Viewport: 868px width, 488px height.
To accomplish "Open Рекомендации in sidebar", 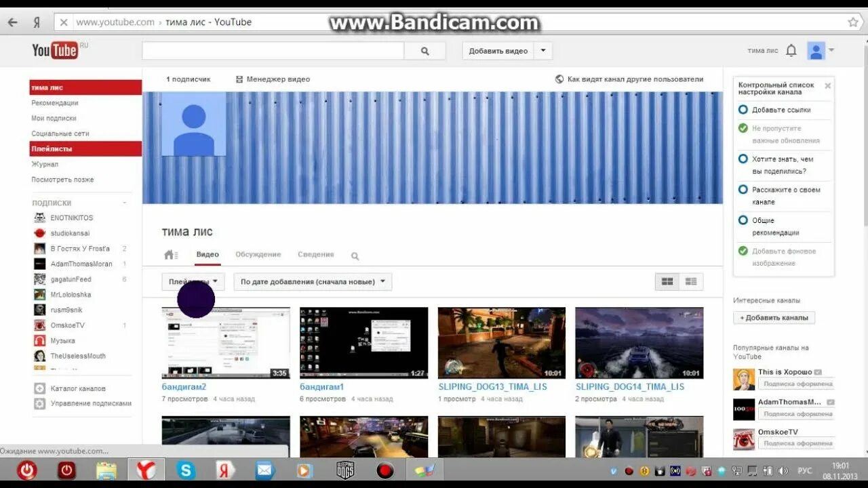I will coord(55,103).
